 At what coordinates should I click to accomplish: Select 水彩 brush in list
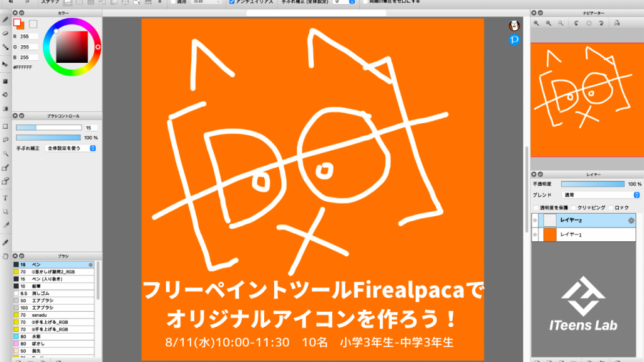pos(53,337)
